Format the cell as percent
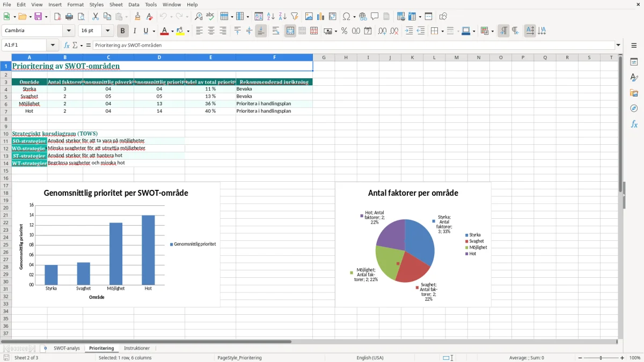The image size is (644, 362). pyautogui.click(x=344, y=31)
